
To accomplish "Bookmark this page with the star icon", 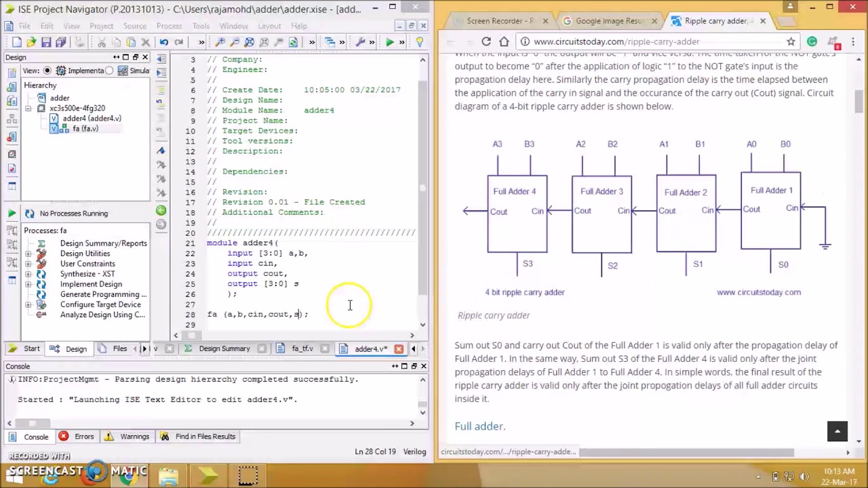I will point(791,41).
